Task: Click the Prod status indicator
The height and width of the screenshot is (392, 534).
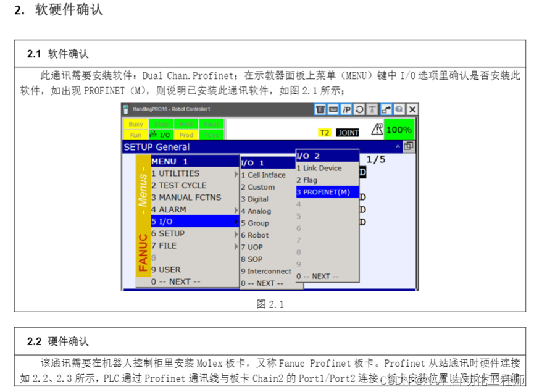Action: pos(186,135)
